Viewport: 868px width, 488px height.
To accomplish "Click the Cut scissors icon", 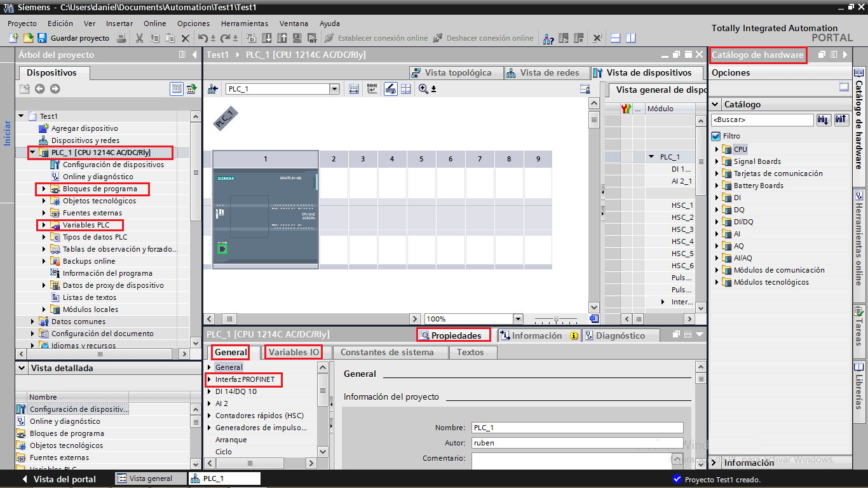I will pyautogui.click(x=139, y=38).
